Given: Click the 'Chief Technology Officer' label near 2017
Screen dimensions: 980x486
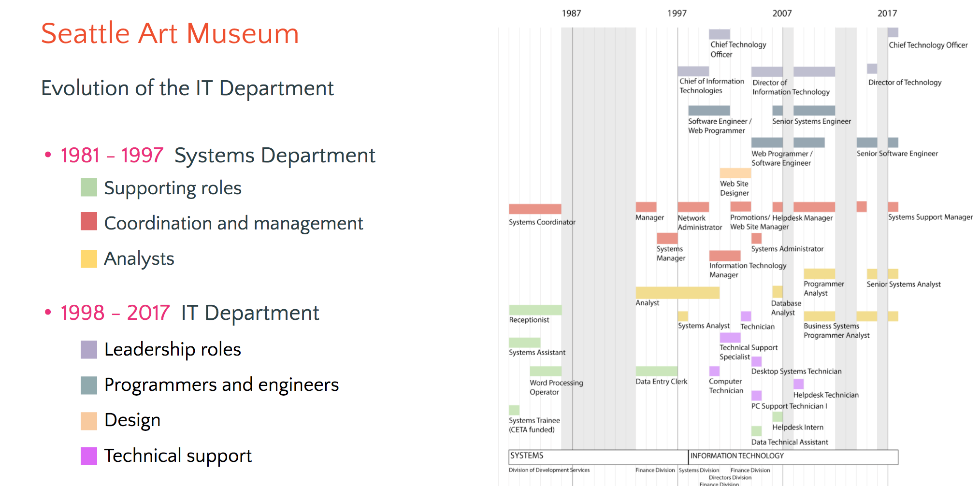Looking at the screenshot, I should click(x=928, y=45).
